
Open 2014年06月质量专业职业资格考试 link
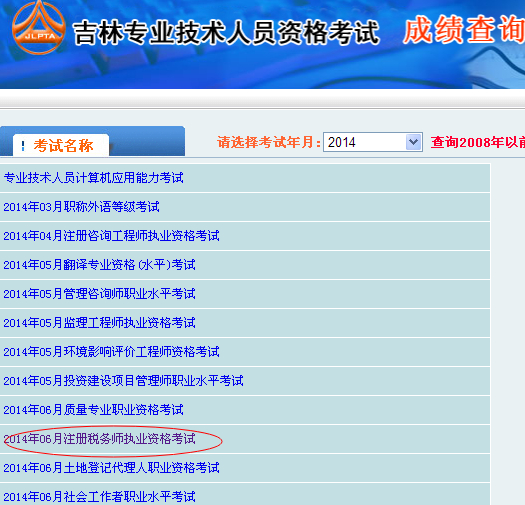(94, 410)
